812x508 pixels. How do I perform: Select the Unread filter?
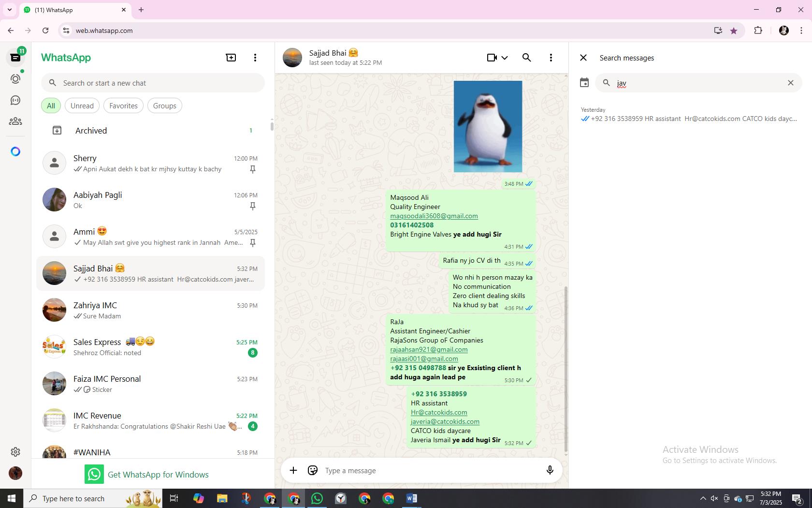(82, 106)
